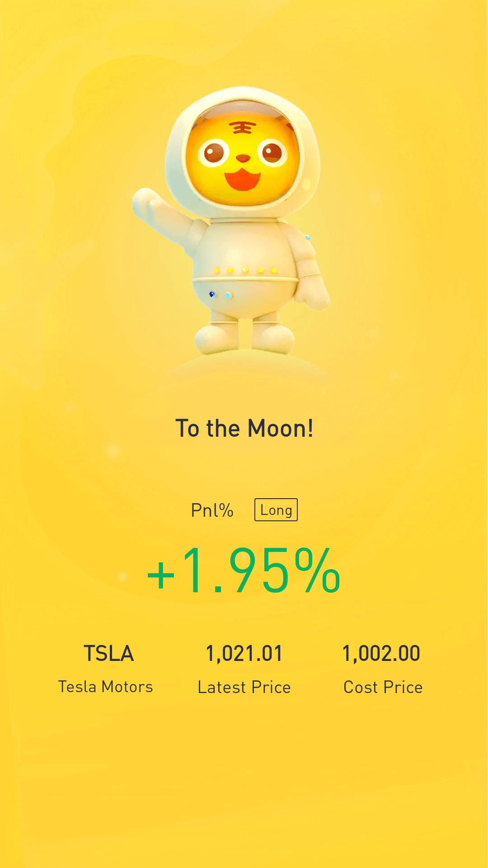This screenshot has height=868, width=488.
Task: Click the tiger's red open mouth
Action: pyautogui.click(x=243, y=179)
